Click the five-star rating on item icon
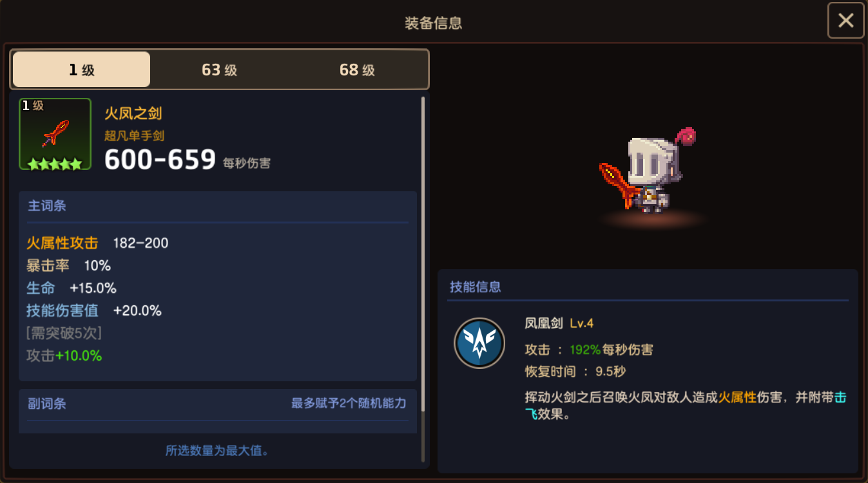The width and height of the screenshot is (868, 483). point(55,164)
